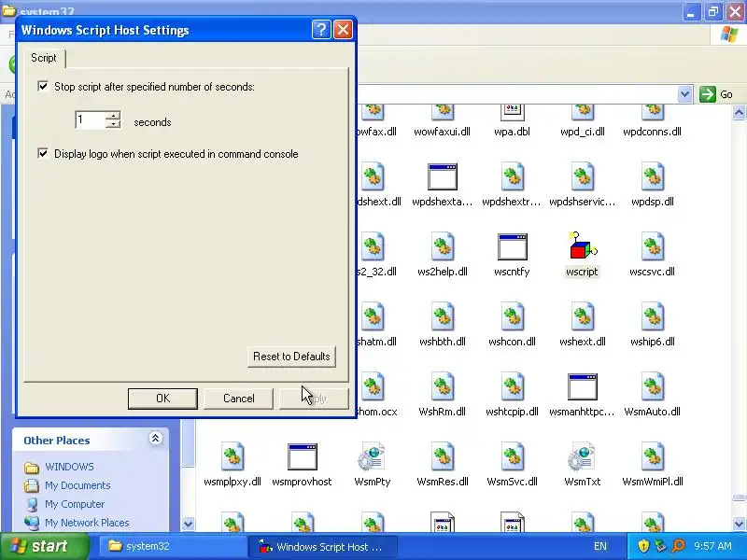This screenshot has height=560, width=747.
Task: Select the wpdconns.dll file
Action: [652, 119]
